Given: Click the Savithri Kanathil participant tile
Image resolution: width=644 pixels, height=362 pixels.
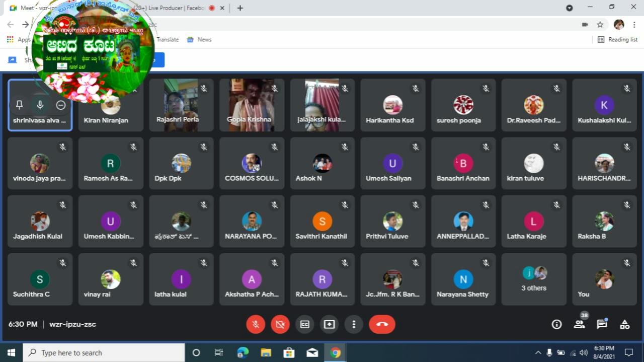Looking at the screenshot, I should (323, 222).
